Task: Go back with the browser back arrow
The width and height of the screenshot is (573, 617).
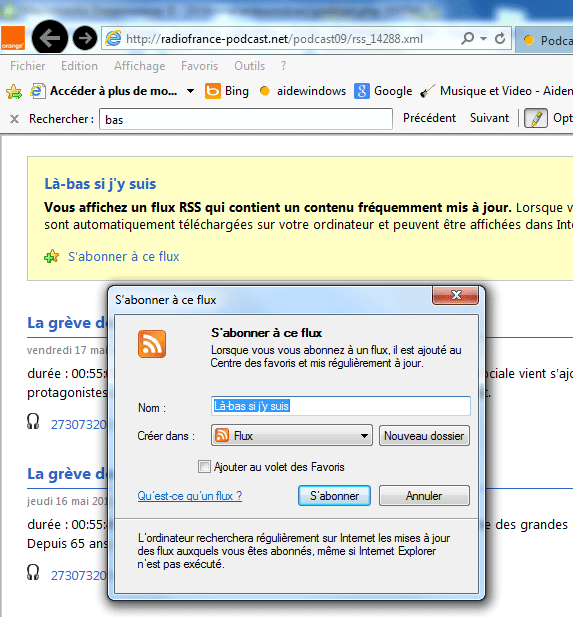Action: coord(50,38)
